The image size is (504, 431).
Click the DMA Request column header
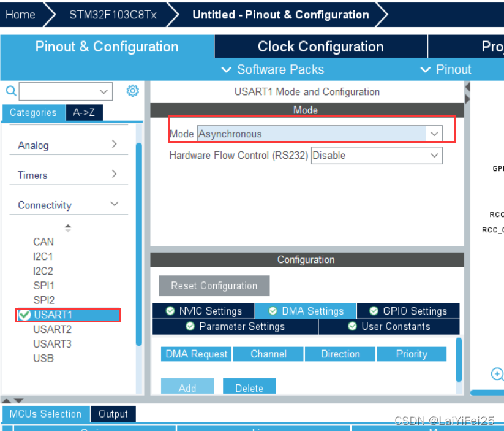[x=196, y=354]
